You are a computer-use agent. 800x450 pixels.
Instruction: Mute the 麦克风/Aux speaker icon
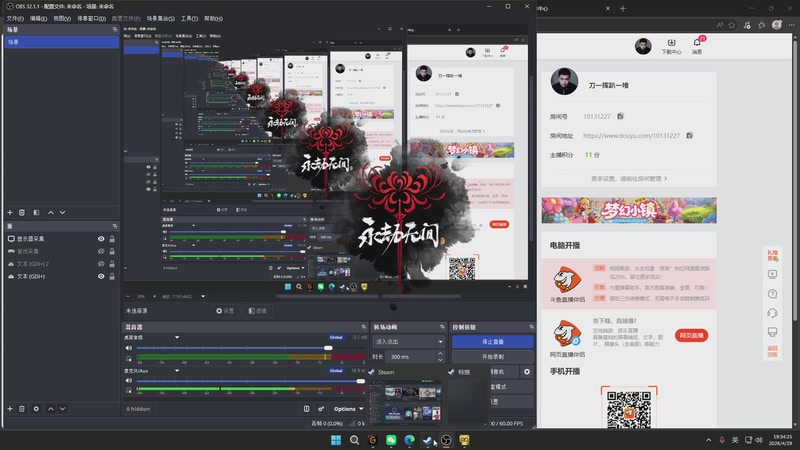tap(129, 381)
